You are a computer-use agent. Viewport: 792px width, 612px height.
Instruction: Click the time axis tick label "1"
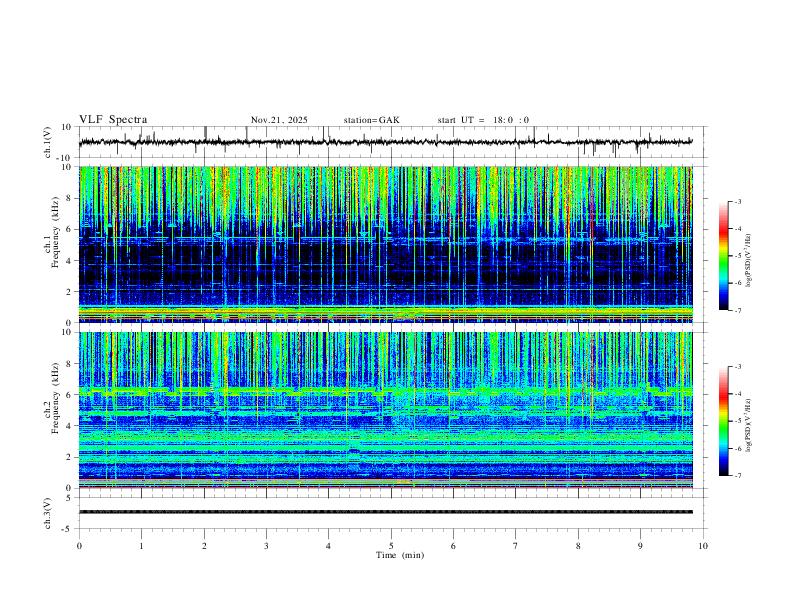click(x=141, y=546)
